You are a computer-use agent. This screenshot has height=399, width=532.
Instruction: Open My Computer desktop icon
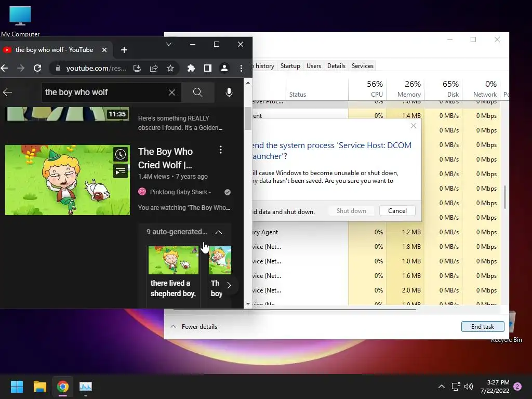[20, 20]
